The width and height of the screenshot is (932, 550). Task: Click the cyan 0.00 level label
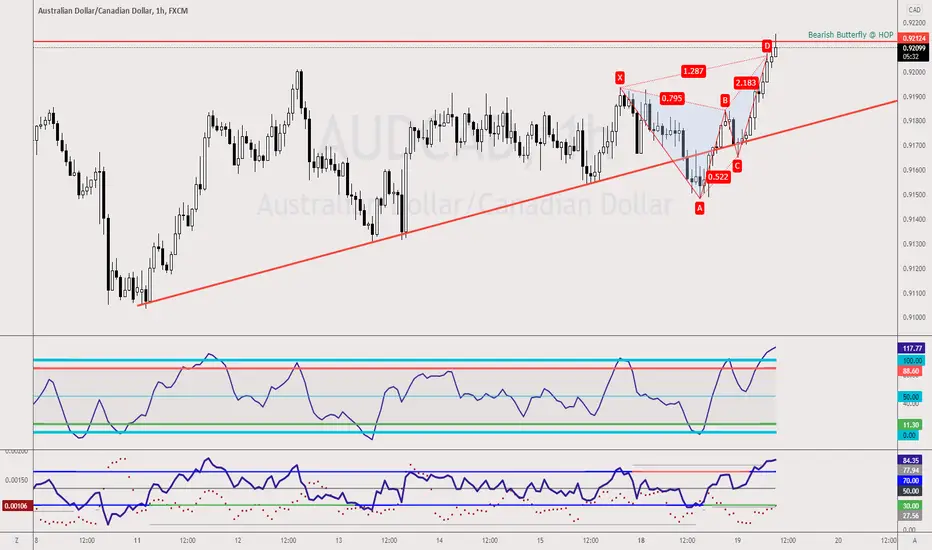(x=909, y=435)
